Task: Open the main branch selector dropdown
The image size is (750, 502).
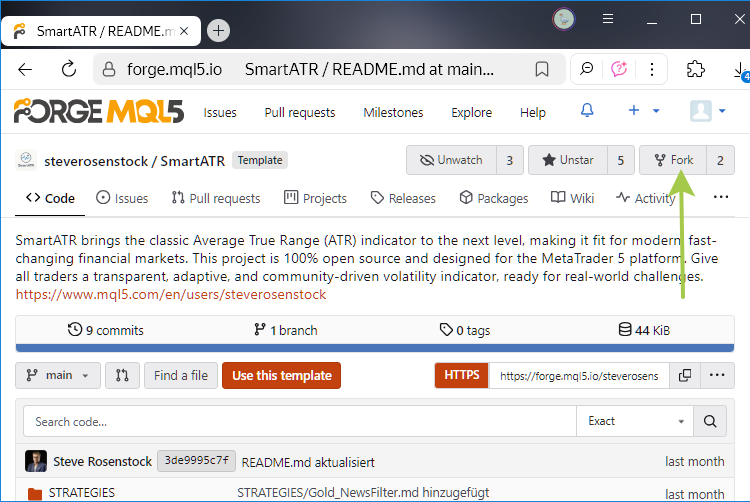Action: pyautogui.click(x=58, y=375)
